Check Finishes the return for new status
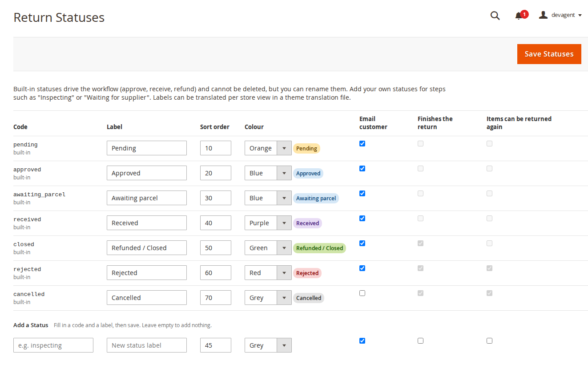Image resolution: width=588 pixels, height=365 pixels. 420,341
